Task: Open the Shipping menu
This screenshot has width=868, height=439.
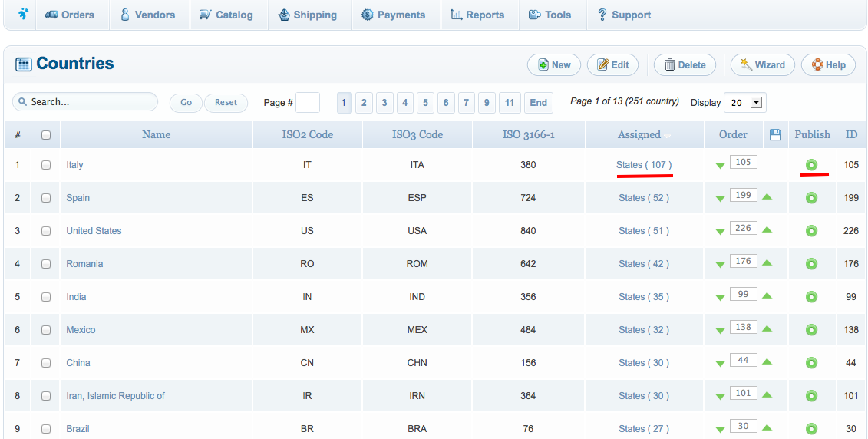Action: pos(308,15)
